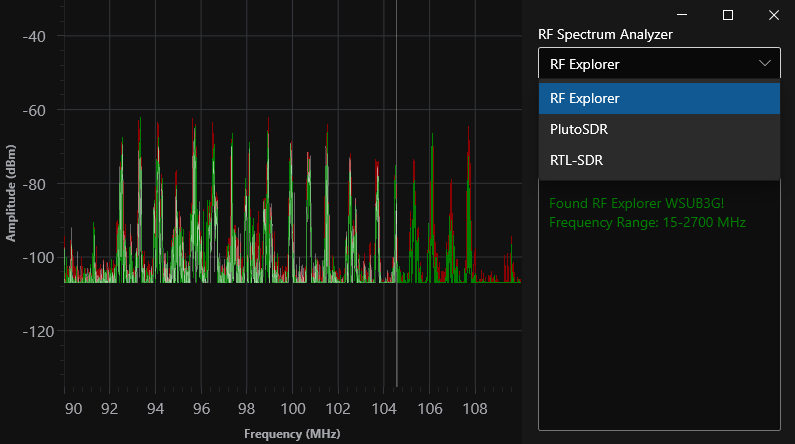Click the 108 MHz tick label
The width and height of the screenshot is (795, 444).
tap(475, 409)
